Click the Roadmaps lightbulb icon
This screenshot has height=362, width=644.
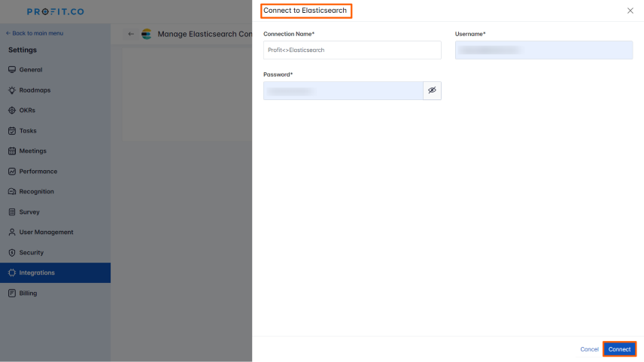click(12, 90)
